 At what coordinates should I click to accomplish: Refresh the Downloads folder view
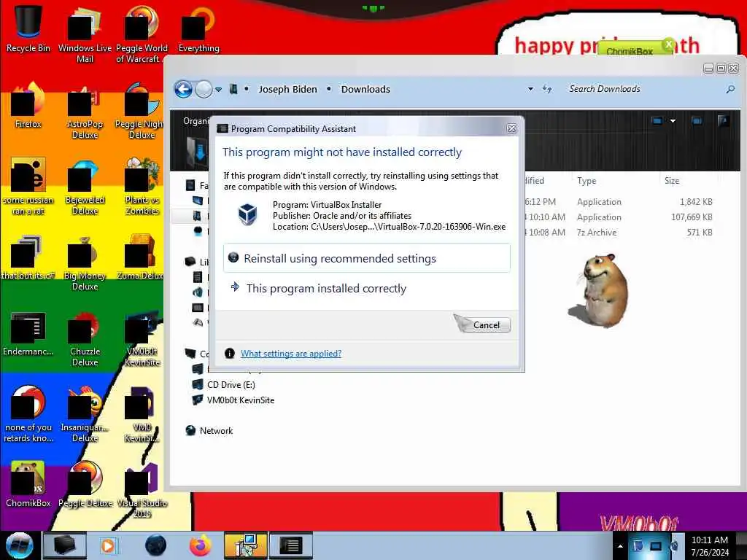[546, 89]
